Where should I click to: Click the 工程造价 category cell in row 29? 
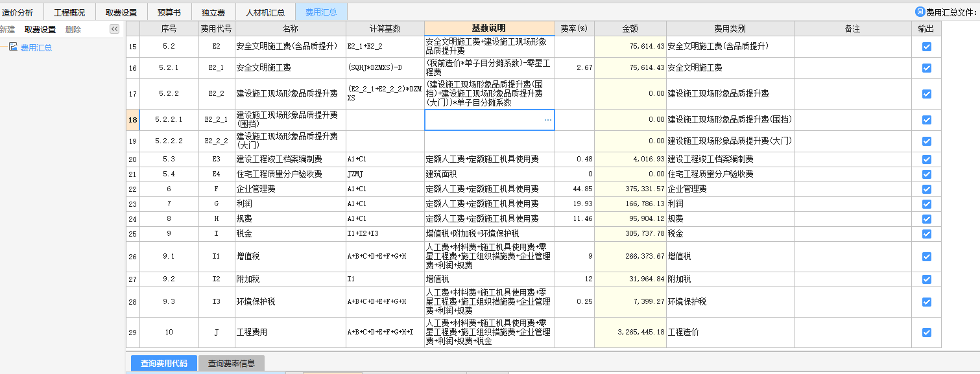pyautogui.click(x=730, y=333)
